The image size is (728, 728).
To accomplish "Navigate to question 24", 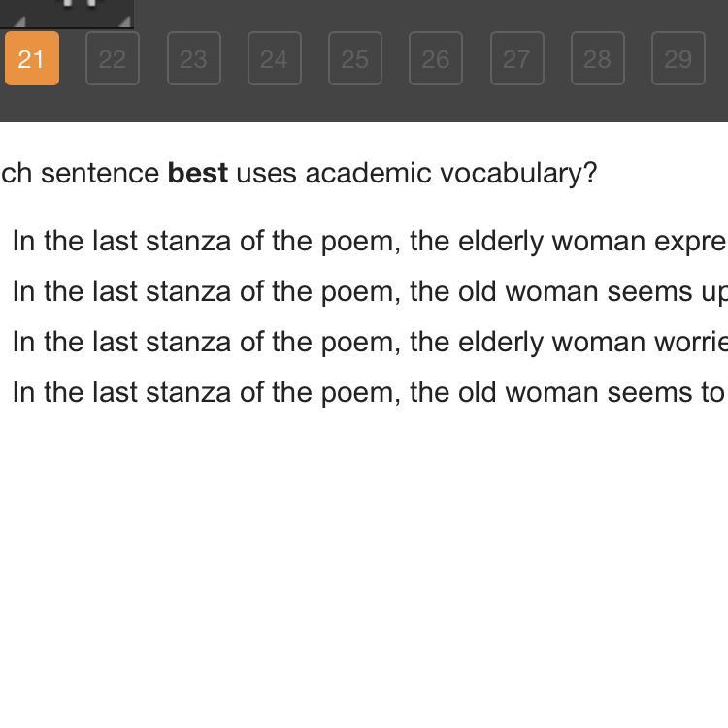I will pyautogui.click(x=274, y=58).
